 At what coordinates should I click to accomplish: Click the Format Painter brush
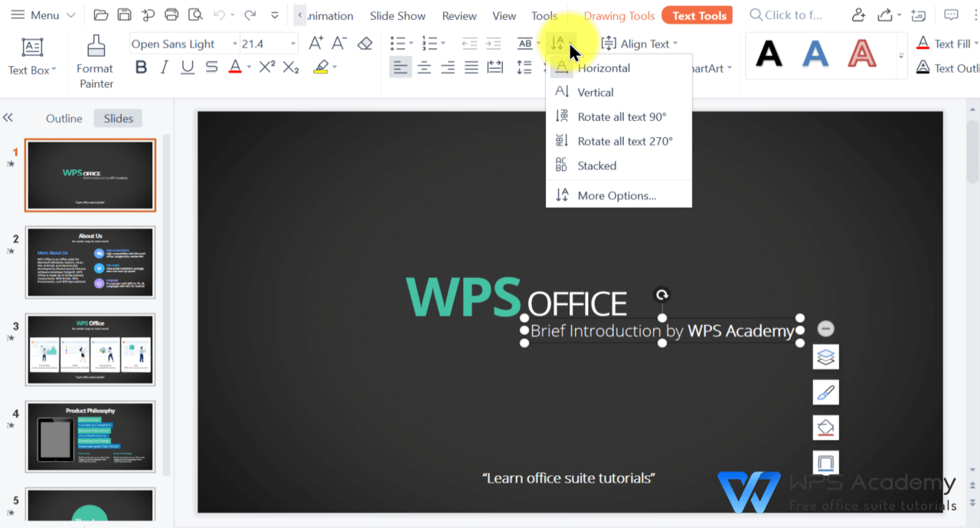(x=96, y=47)
